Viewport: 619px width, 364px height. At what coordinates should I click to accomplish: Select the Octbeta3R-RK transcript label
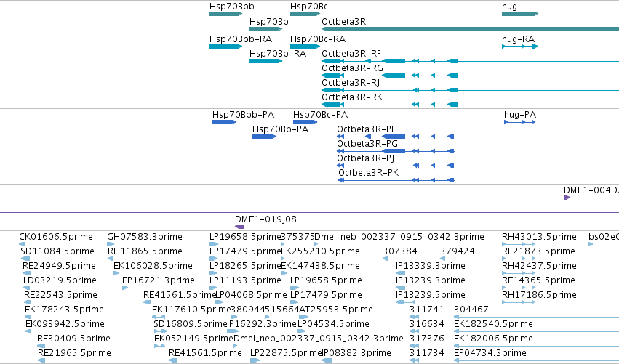click(352, 97)
